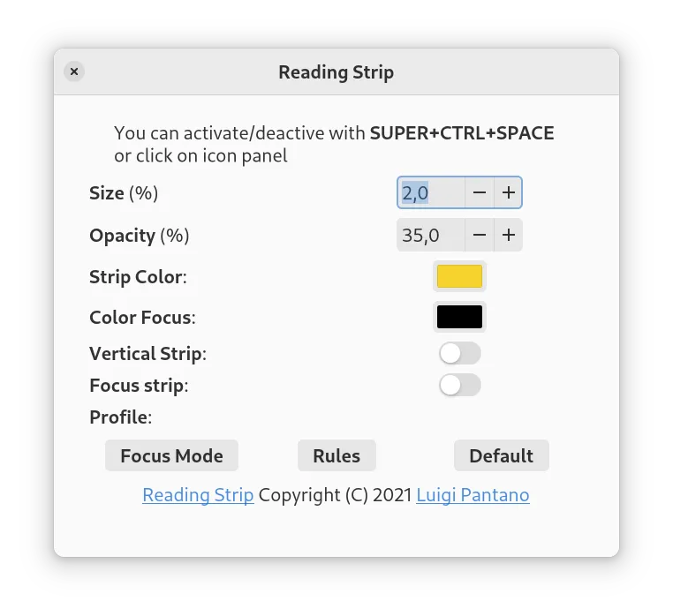Close the Reading Strip preferences window
673x616 pixels.
(74, 71)
